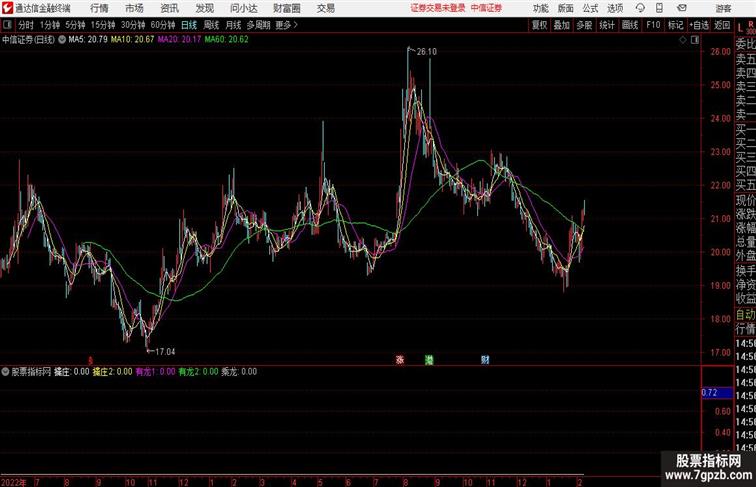
Task: Open the 财富圈 menu
Action: (287, 8)
